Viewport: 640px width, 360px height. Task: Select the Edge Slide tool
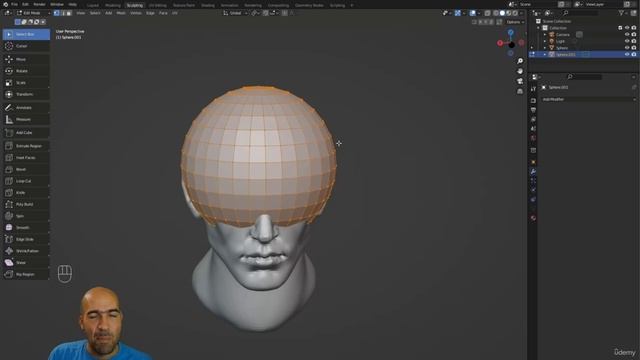pos(26,239)
